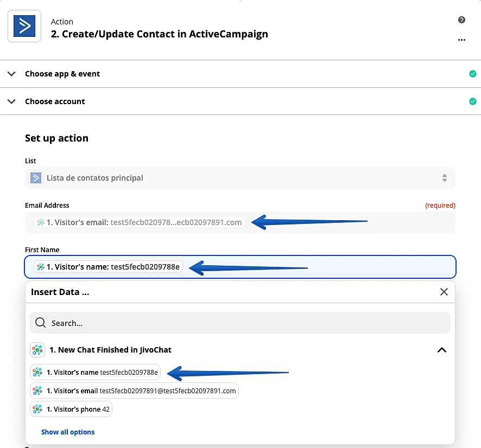
Task: Click the green checkmark beside Choose app & event
Action: point(472,74)
